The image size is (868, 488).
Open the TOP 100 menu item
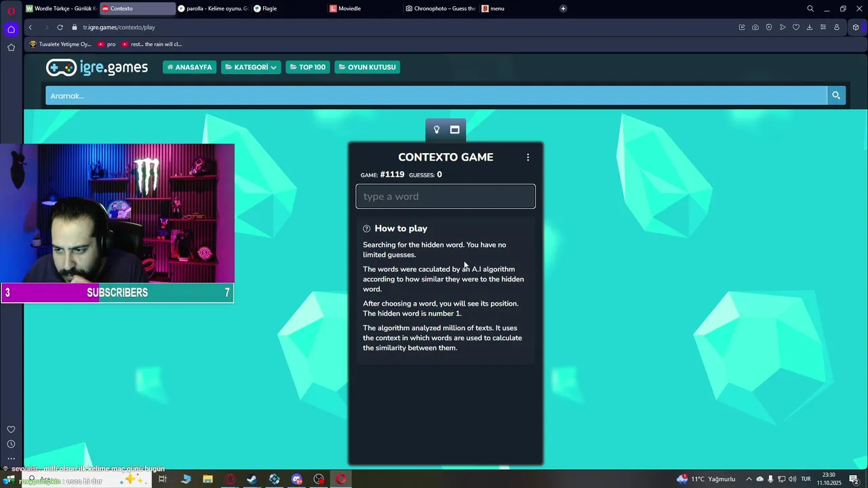pos(308,67)
